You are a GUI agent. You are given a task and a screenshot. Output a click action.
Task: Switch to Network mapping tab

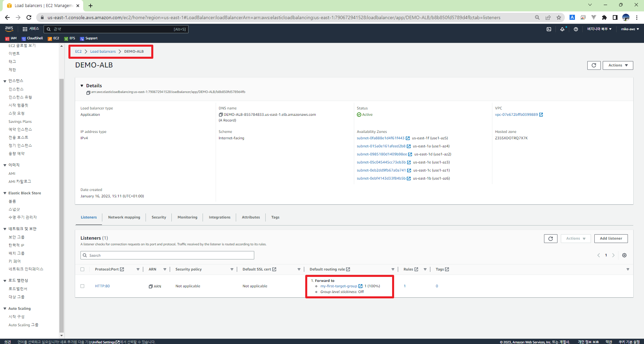click(x=124, y=217)
